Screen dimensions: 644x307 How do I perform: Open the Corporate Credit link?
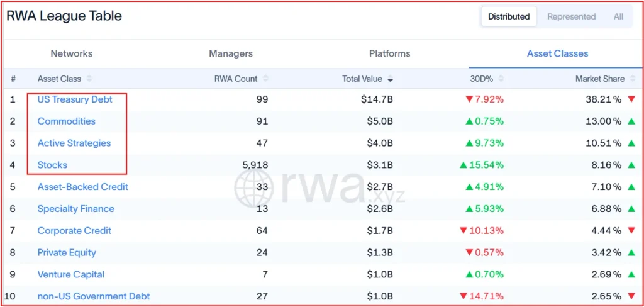[x=74, y=230]
